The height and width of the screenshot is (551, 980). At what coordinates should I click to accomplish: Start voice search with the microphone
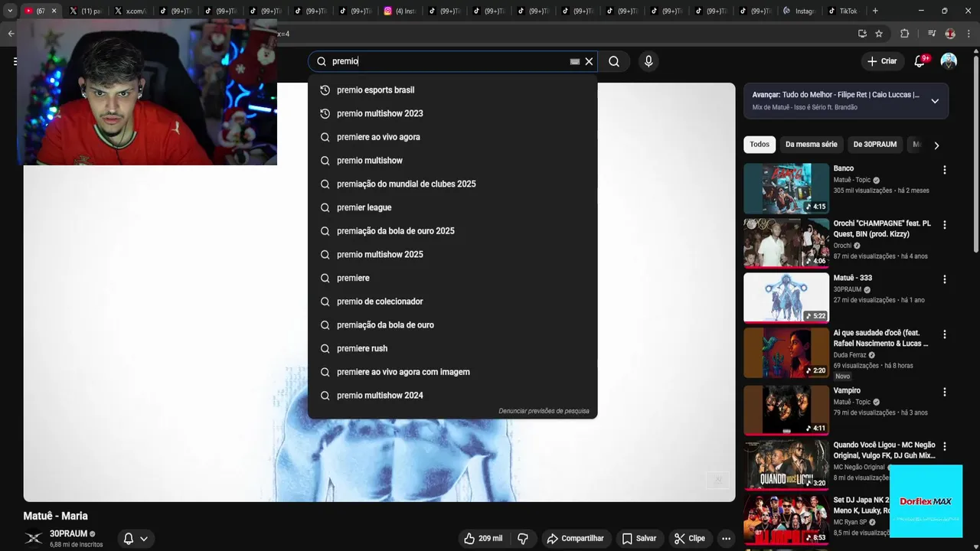point(648,61)
